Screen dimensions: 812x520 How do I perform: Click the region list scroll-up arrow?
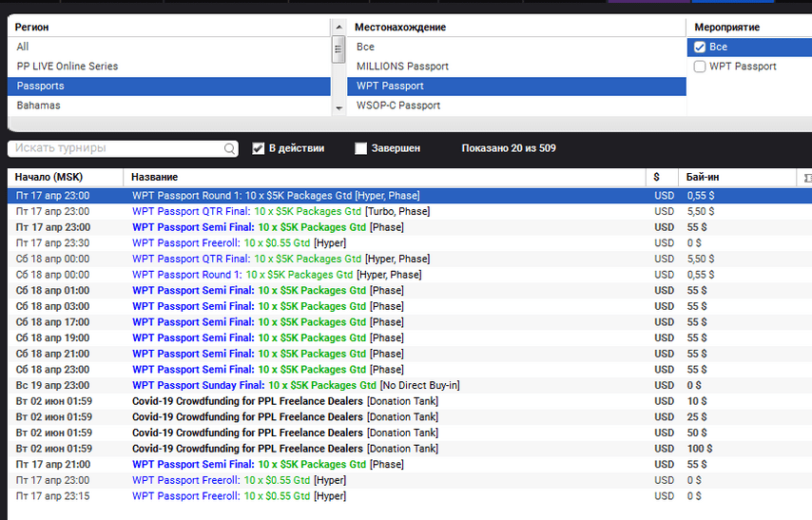pos(338,27)
